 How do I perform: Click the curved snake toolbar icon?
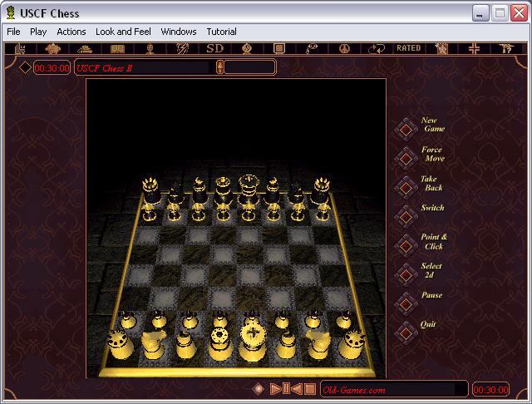click(x=312, y=48)
